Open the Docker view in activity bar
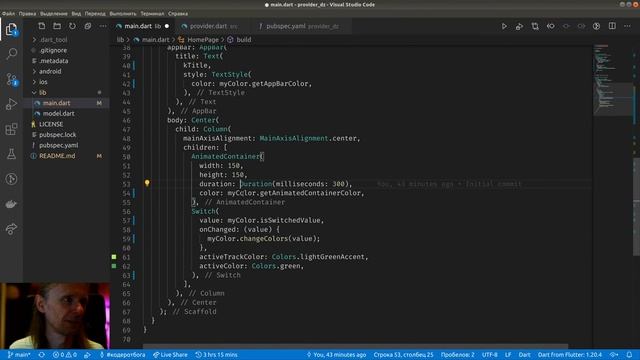Screen dimensions: 640x360 coord(11,204)
